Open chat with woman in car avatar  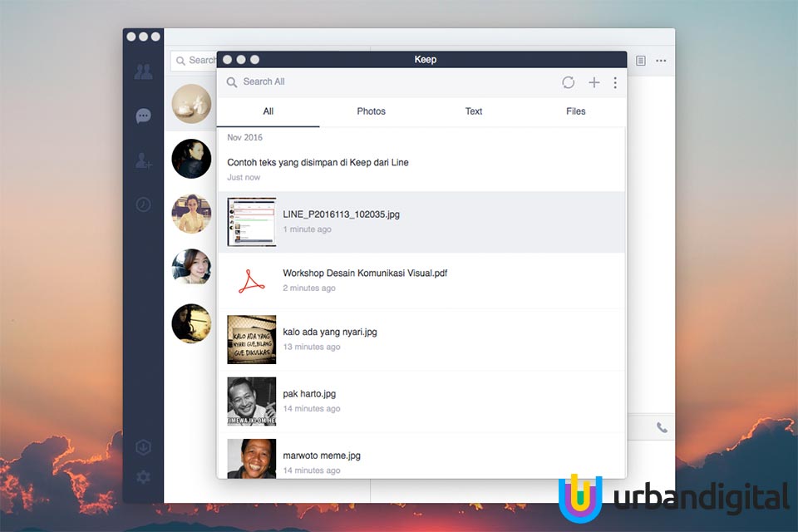191,268
